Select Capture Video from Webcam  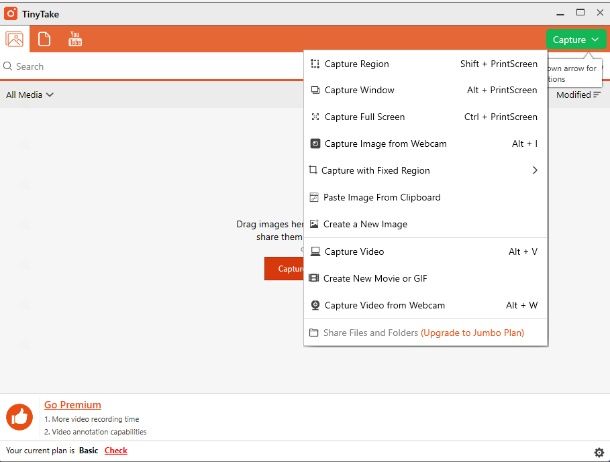(426, 305)
